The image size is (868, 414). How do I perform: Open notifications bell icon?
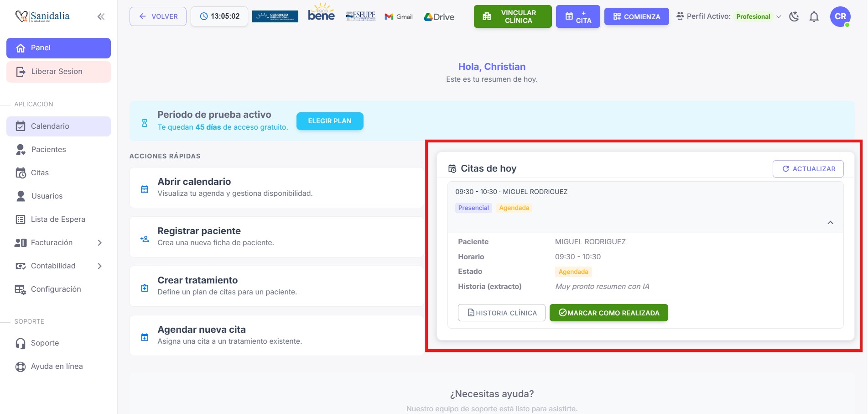pos(814,17)
